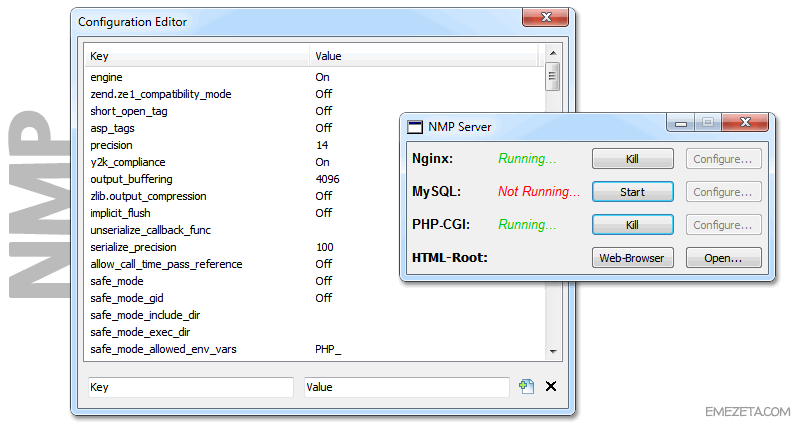Click the On value for engine
Screen dimensions: 800x425
pos(322,77)
